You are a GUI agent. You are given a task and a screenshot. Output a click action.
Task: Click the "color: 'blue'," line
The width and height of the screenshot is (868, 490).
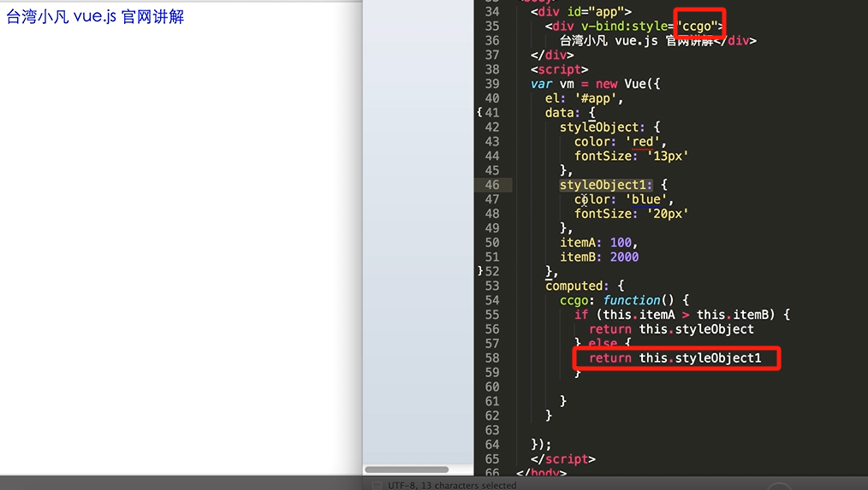click(624, 199)
